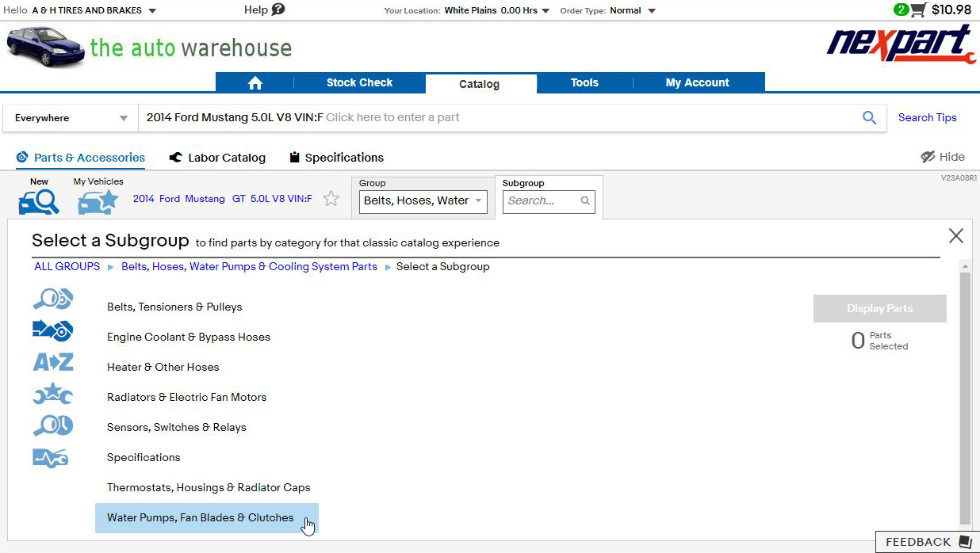Click the blue search magnifier icon
Screen dimensions: 980x553
[869, 118]
